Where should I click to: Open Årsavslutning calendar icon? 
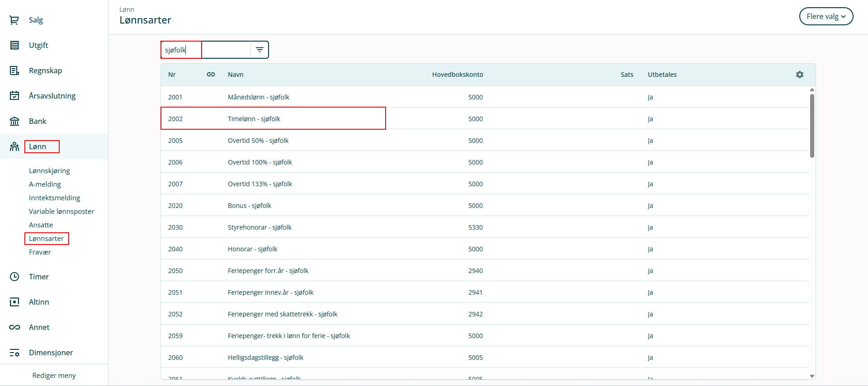[14, 96]
